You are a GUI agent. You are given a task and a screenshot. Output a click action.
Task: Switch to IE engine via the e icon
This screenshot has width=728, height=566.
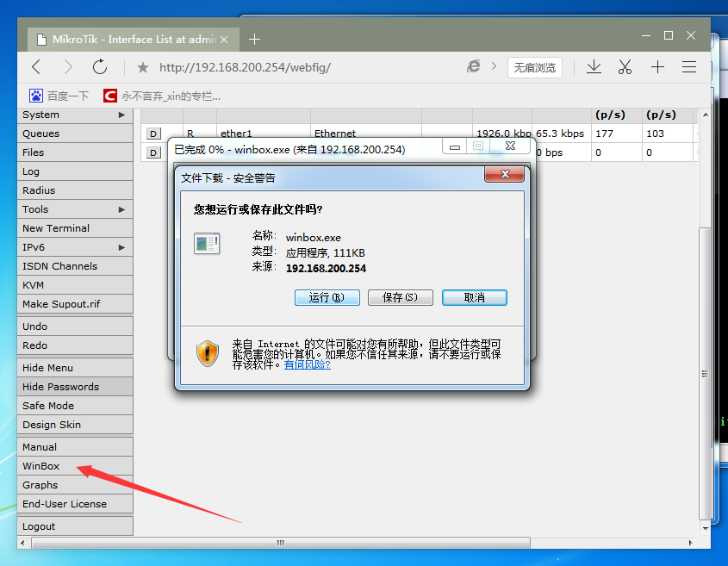pyautogui.click(x=473, y=67)
